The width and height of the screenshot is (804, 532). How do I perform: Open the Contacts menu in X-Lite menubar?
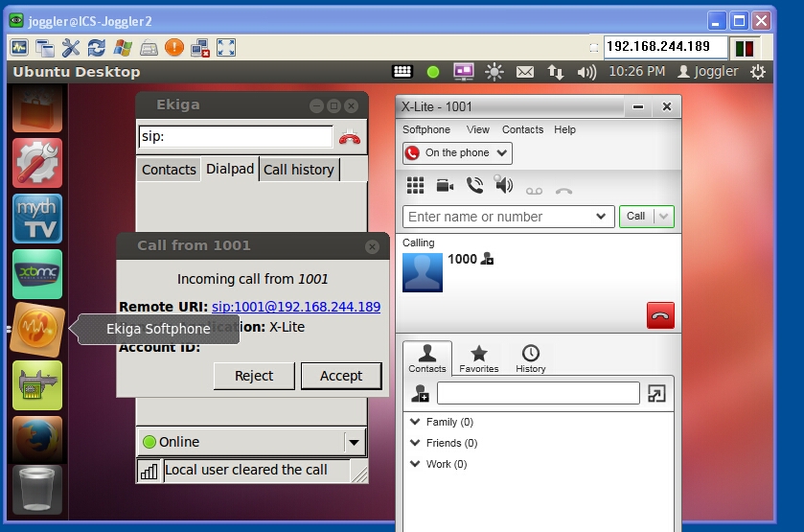(522, 129)
